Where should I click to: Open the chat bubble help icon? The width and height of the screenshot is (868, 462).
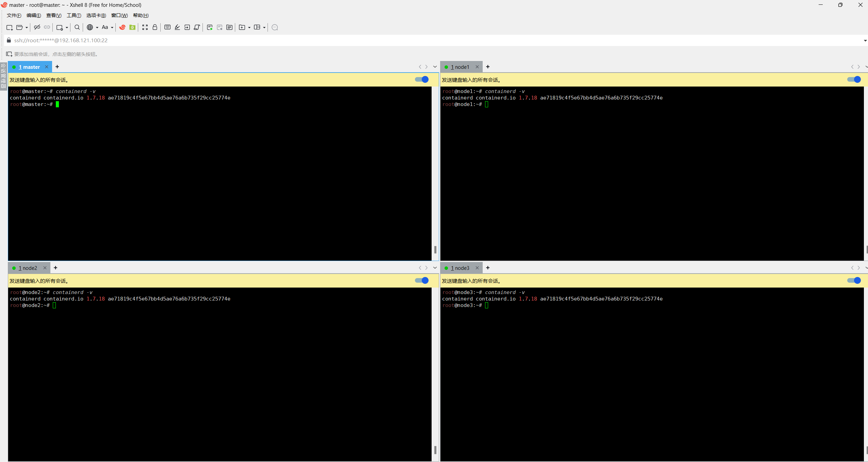pos(275,27)
